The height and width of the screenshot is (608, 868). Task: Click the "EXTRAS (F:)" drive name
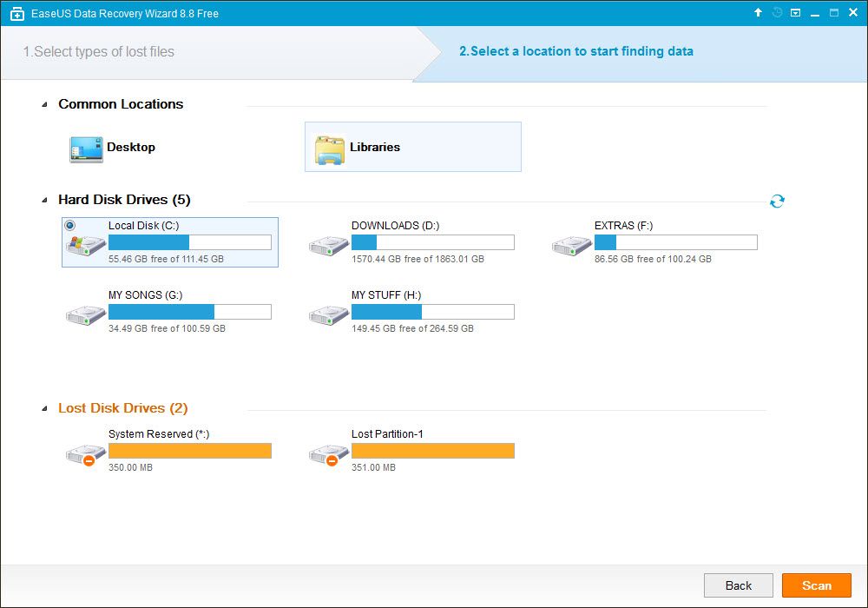click(x=624, y=226)
